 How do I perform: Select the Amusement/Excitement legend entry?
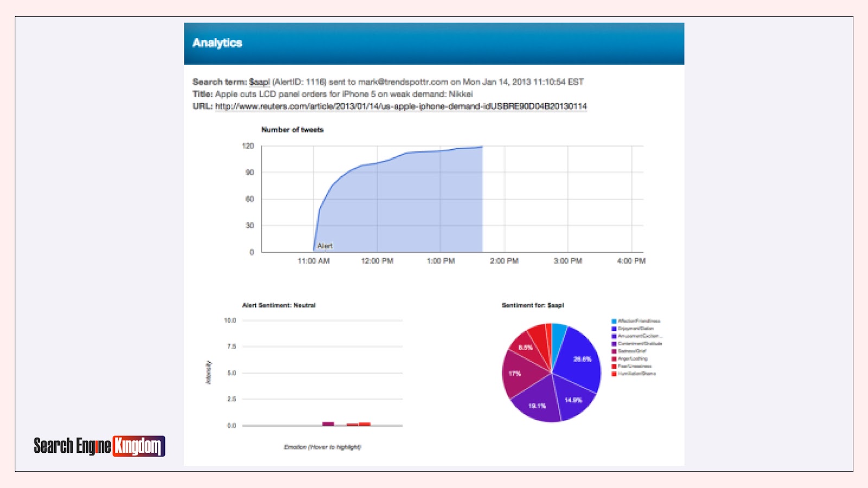637,336
